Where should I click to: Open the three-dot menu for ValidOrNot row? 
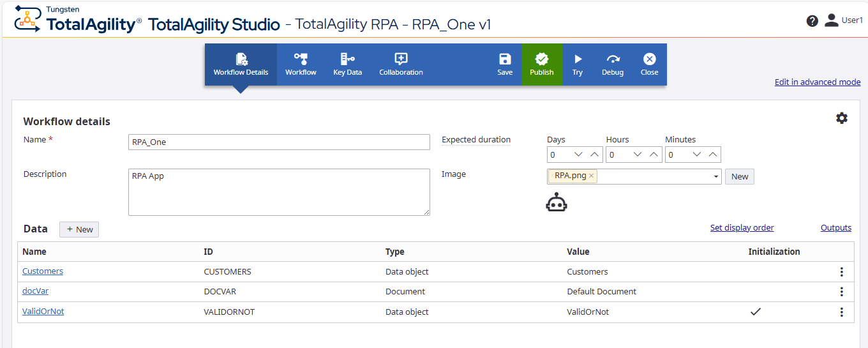(841, 312)
